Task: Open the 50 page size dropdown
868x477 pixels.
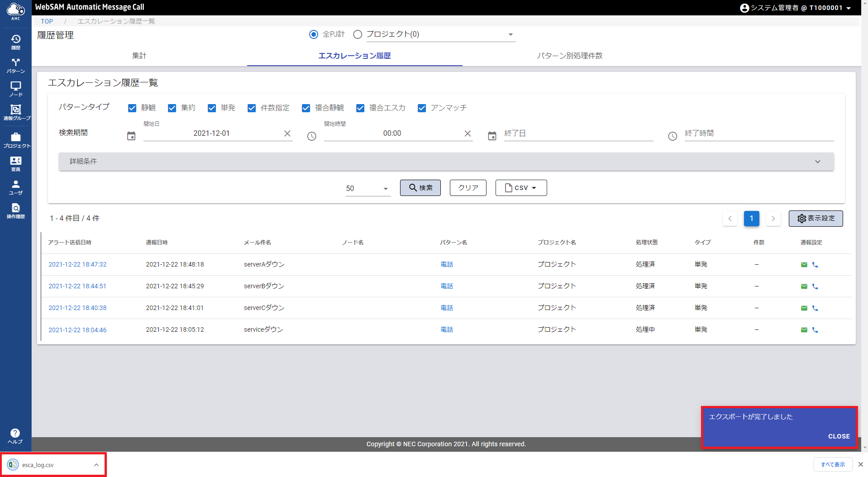Action: 367,188
